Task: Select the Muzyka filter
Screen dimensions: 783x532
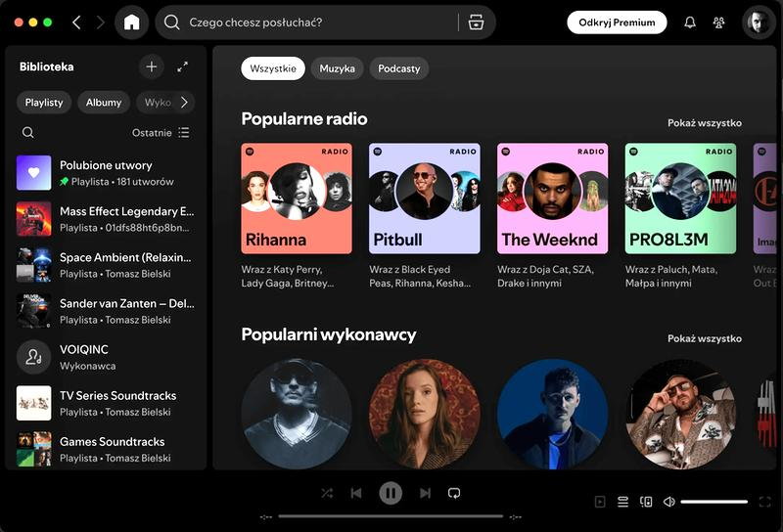Action: point(337,68)
